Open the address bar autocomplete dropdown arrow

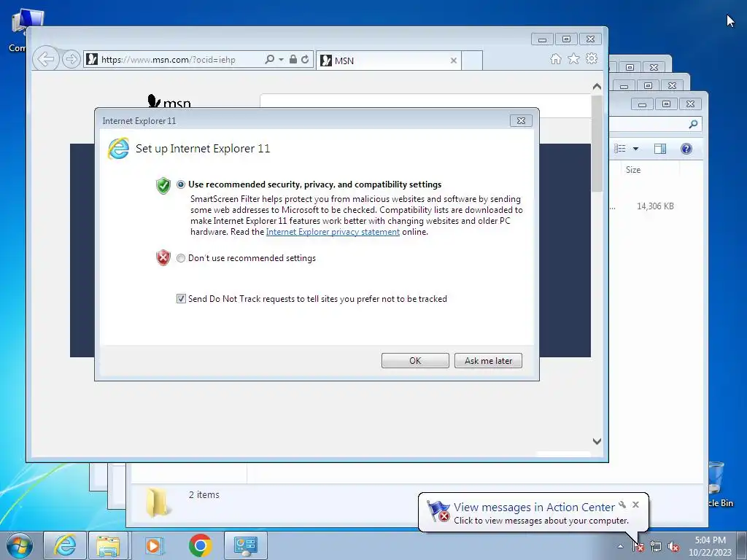point(281,60)
